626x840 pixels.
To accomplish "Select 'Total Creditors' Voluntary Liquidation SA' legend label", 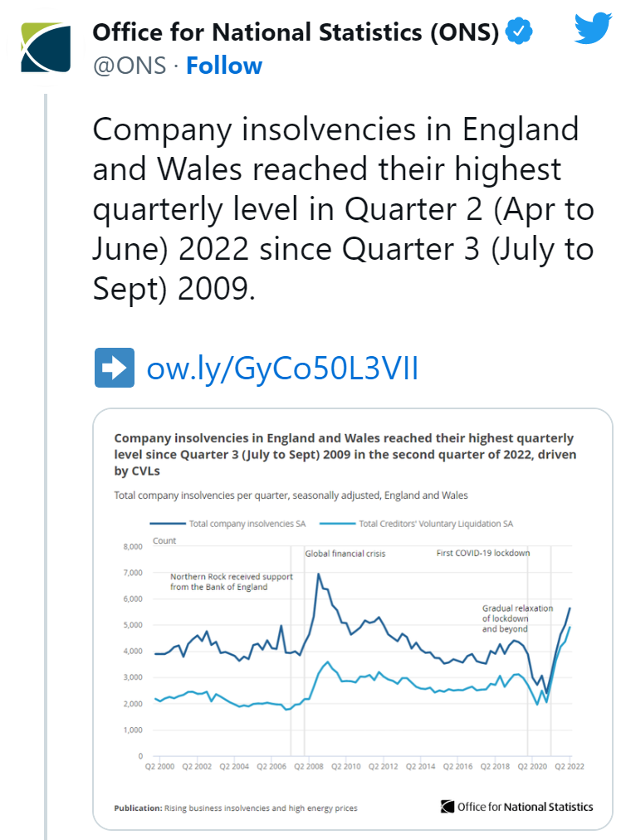I will (x=436, y=524).
